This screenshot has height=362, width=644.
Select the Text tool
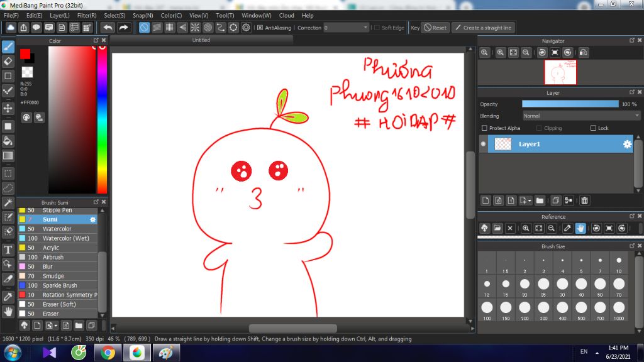point(8,250)
